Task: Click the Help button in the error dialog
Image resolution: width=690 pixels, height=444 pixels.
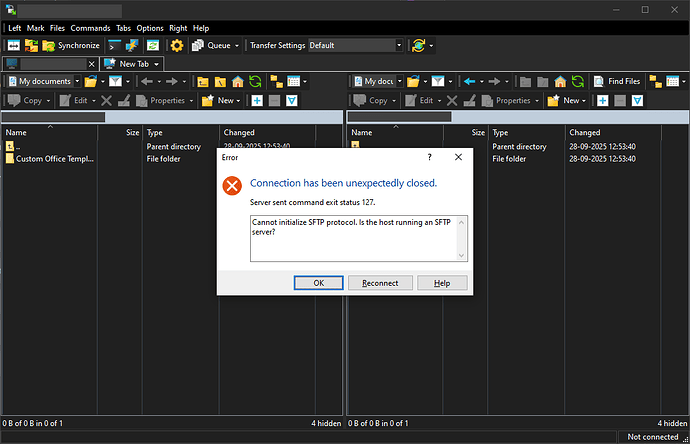Action: tap(441, 283)
